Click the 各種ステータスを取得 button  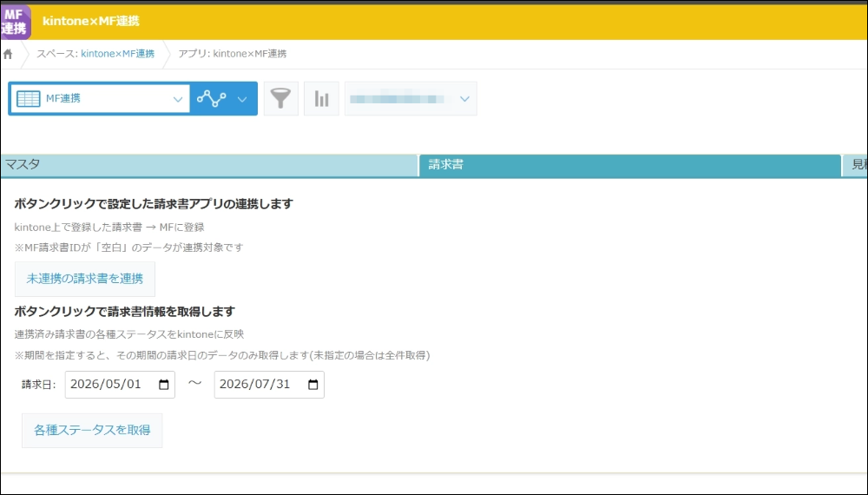click(x=92, y=430)
